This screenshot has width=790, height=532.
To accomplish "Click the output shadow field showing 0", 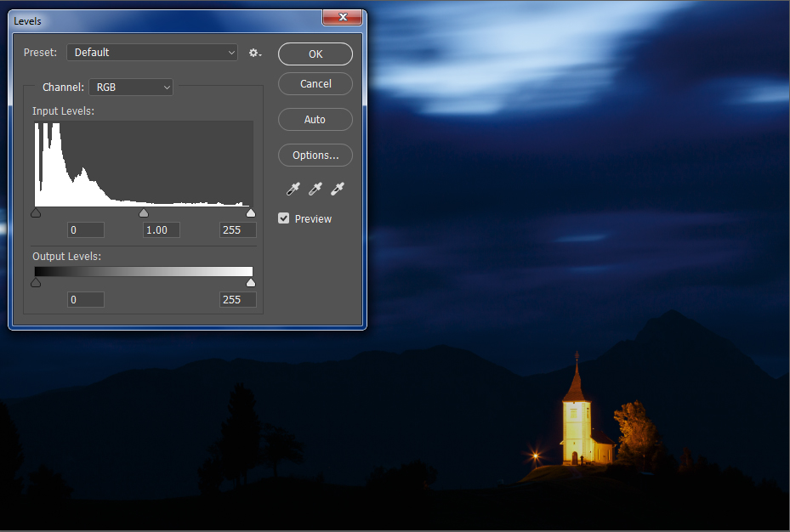I will tap(86, 300).
